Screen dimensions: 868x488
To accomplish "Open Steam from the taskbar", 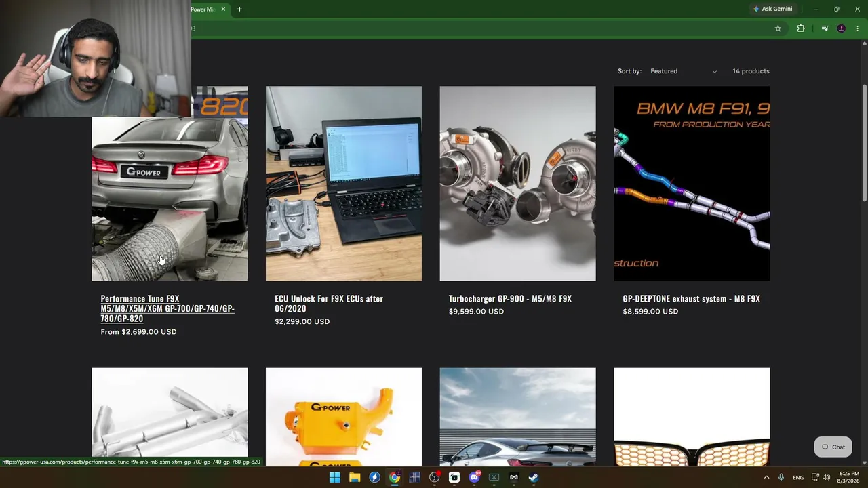I will point(534,477).
